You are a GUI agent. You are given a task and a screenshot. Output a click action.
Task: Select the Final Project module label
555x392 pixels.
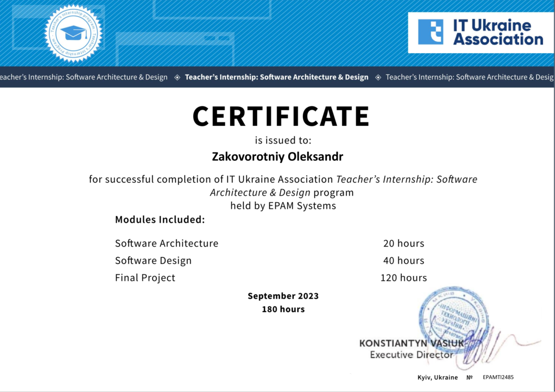coord(145,278)
